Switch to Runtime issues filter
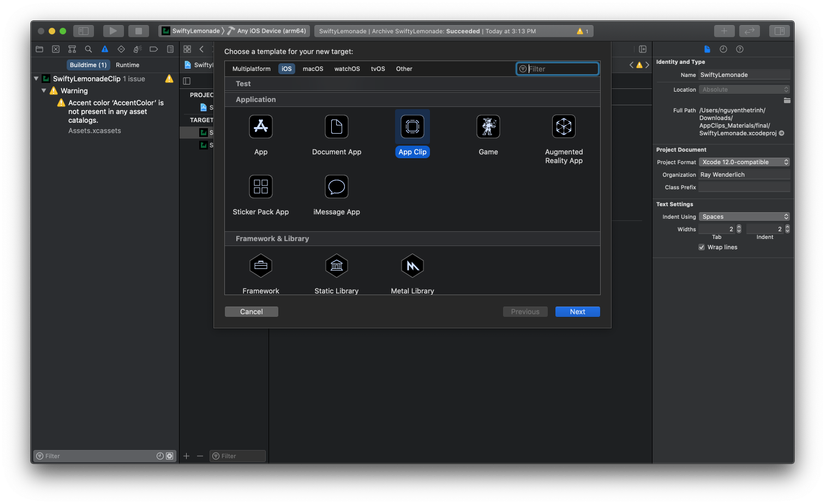The height and width of the screenshot is (504, 825). point(128,65)
